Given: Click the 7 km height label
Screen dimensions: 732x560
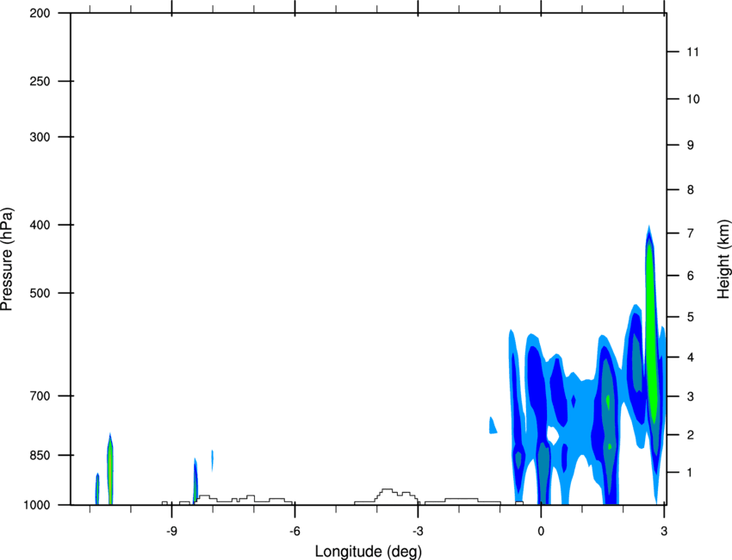Looking at the screenshot, I should [691, 233].
